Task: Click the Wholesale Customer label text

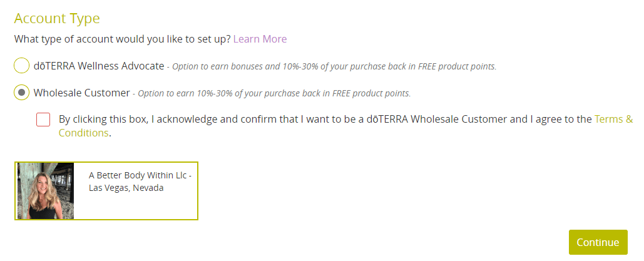Action: coord(82,93)
